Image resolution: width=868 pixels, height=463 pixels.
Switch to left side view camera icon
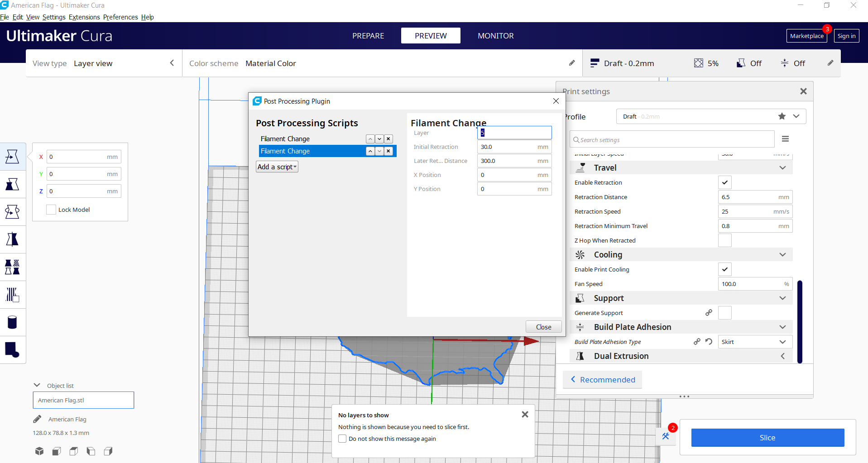pyautogui.click(x=91, y=451)
